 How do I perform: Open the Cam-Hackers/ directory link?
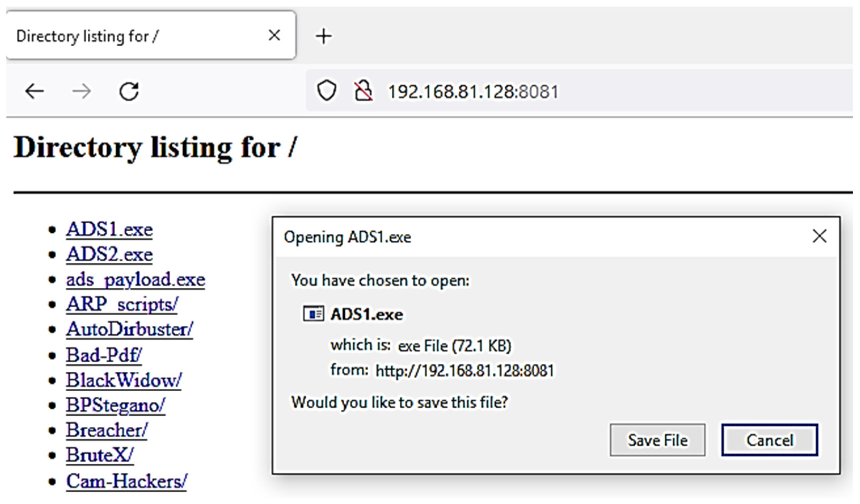coord(126,481)
